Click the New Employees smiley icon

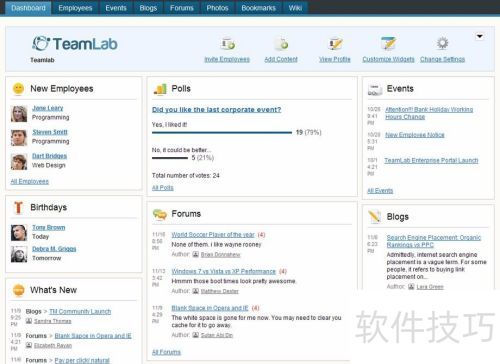[18, 89]
